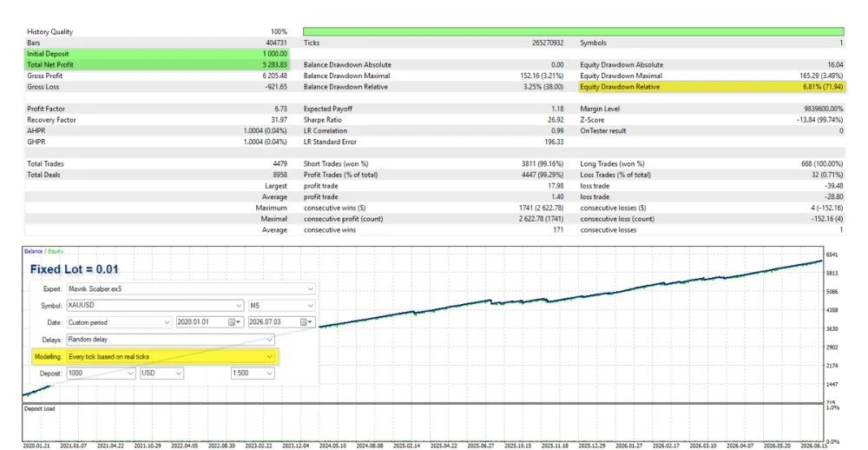Select the AHPR row label
The height and width of the screenshot is (450, 868).
(x=35, y=131)
